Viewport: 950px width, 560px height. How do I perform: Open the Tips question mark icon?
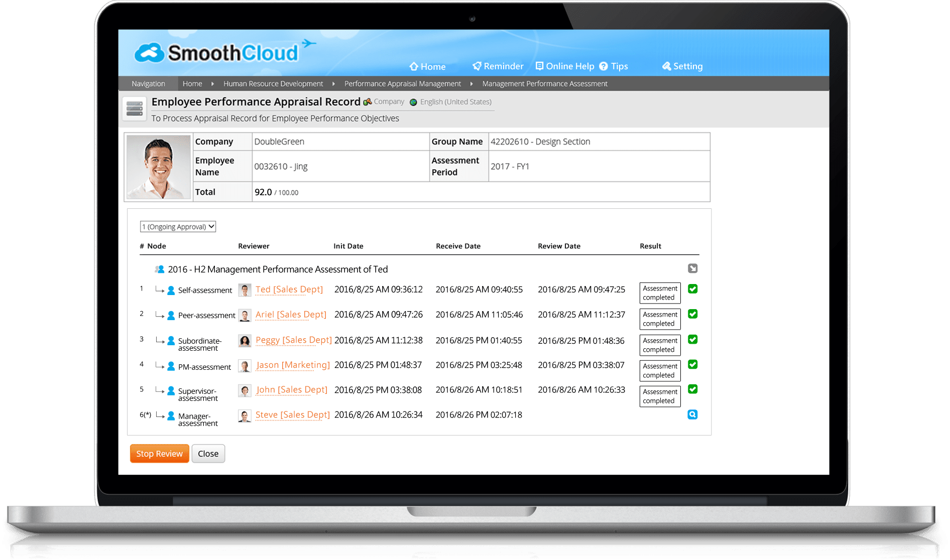click(x=604, y=66)
